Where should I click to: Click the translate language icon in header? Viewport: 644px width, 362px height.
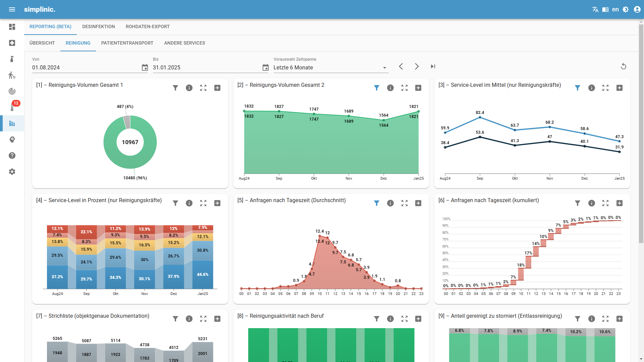(x=595, y=9)
